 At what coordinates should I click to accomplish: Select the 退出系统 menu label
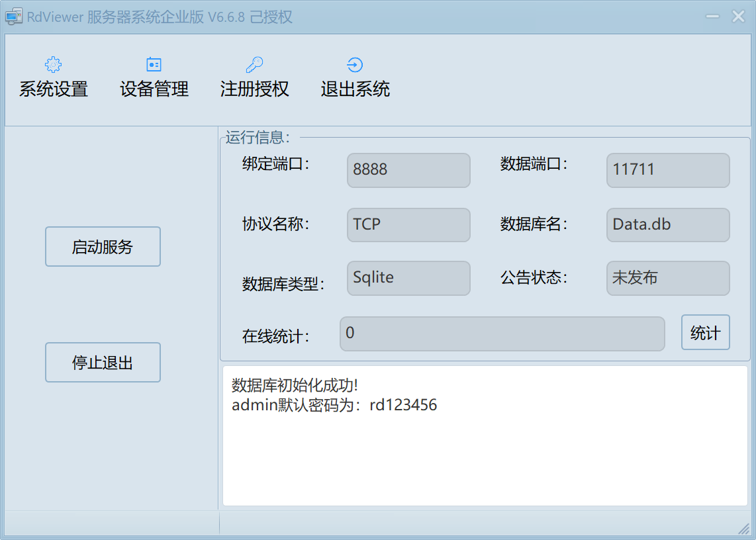pos(355,89)
